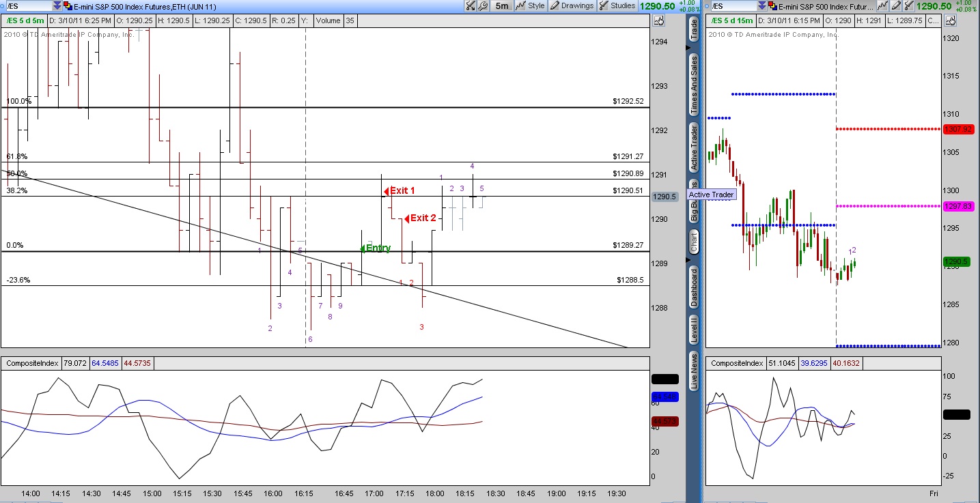Viewport: 980px width, 503px height.
Task: Click the symbol color-link icon on left chart
Action: [69, 6]
